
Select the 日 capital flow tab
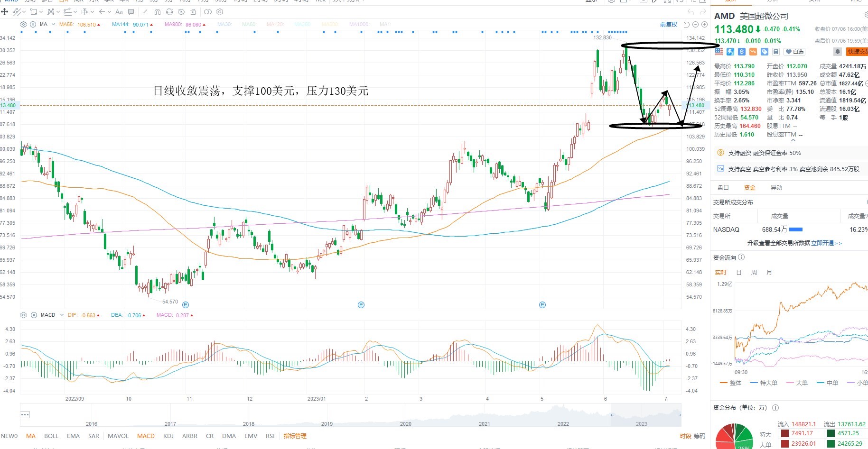coord(738,273)
